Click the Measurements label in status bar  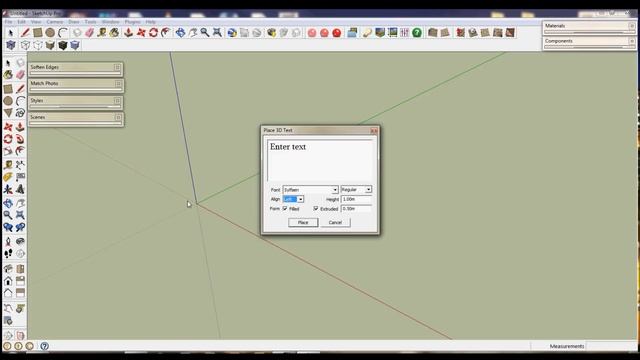click(567, 346)
